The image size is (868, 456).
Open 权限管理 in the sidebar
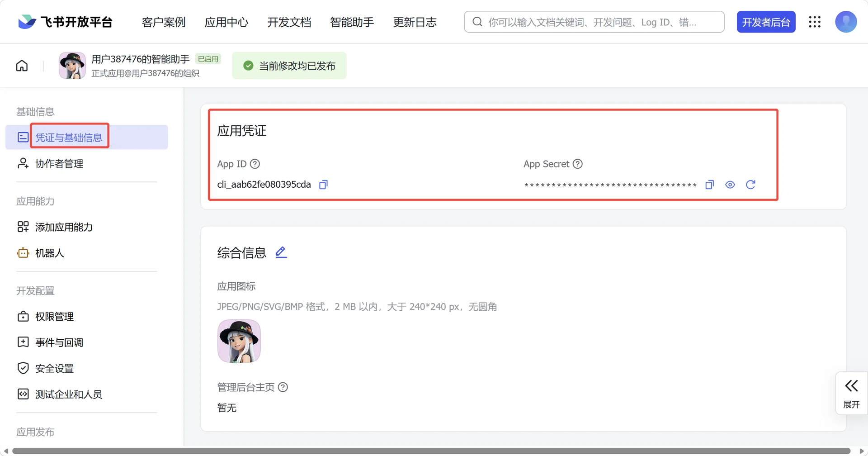click(54, 316)
